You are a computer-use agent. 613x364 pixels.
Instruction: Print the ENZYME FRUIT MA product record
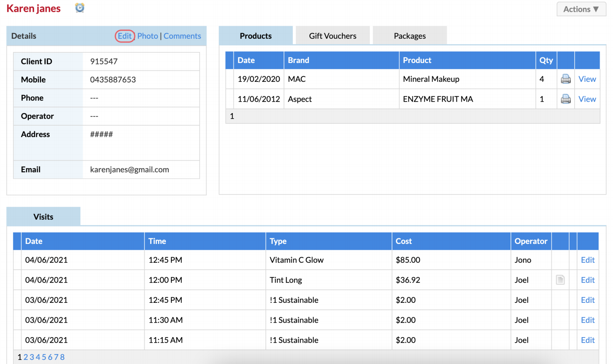(x=565, y=99)
